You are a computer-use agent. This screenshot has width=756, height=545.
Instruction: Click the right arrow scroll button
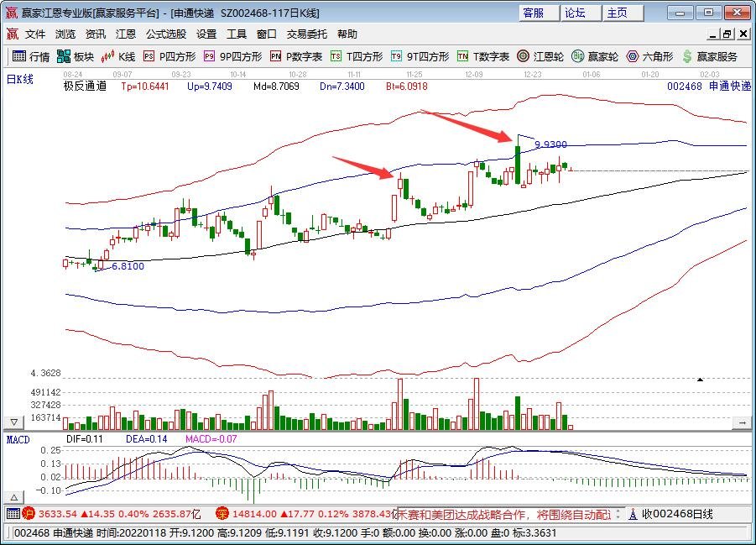point(742,423)
